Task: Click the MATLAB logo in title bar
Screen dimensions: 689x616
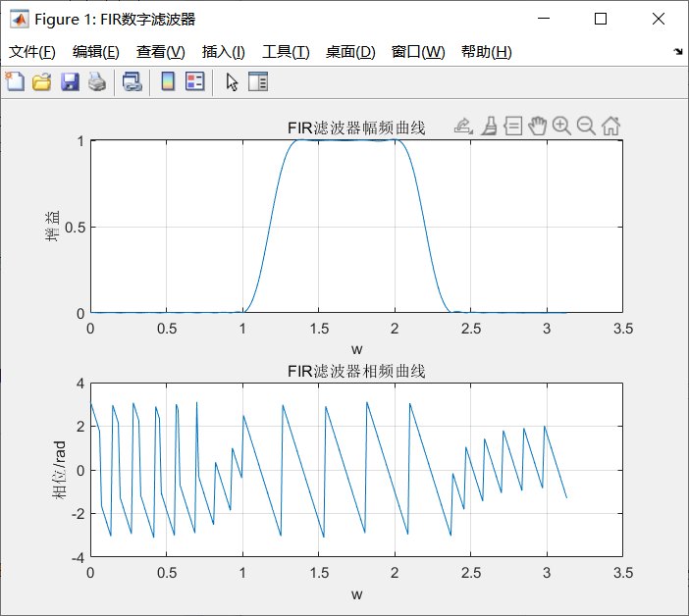Action: click(x=20, y=19)
